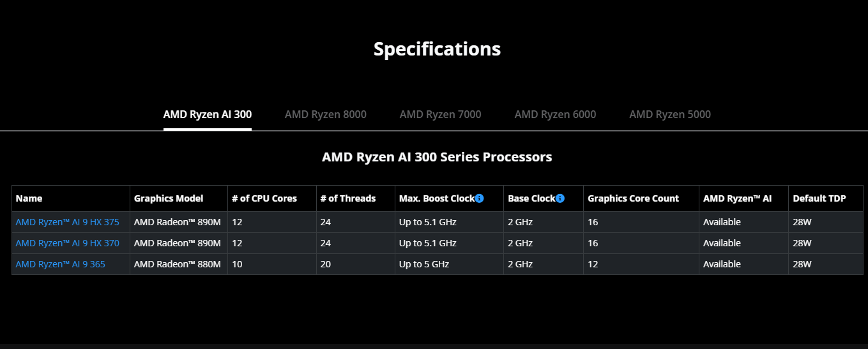This screenshot has height=349, width=868.
Task: Switch to AMD Ryzen 8000 tab
Action: pos(326,114)
